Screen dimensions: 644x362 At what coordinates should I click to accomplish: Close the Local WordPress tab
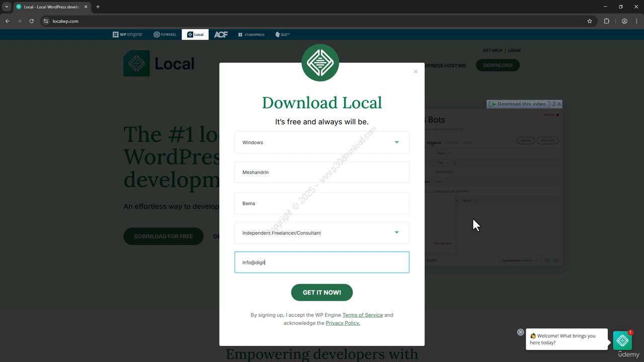click(x=86, y=7)
